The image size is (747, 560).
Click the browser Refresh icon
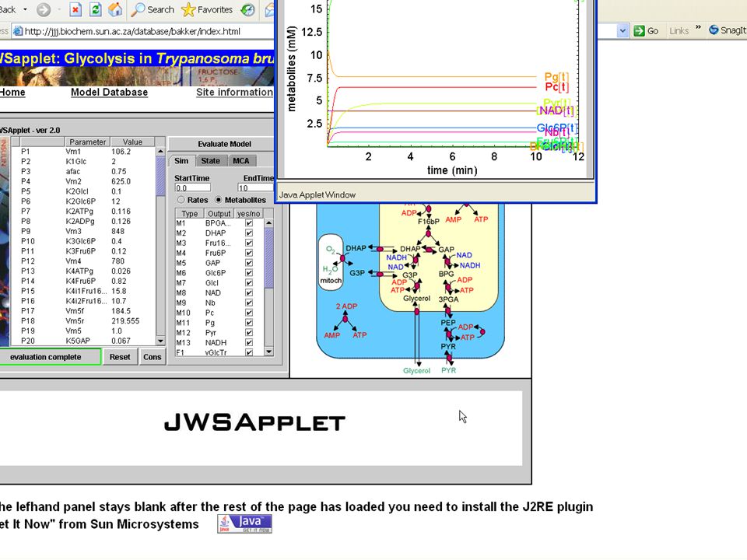pos(95,9)
